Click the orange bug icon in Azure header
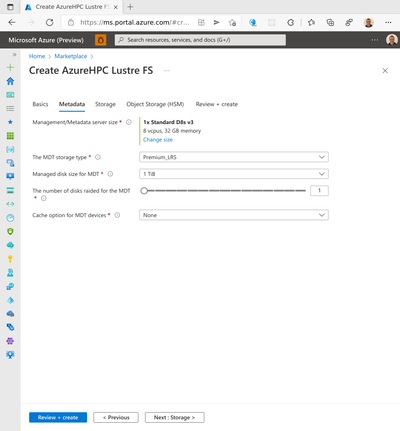The image size is (400, 431). (x=101, y=40)
